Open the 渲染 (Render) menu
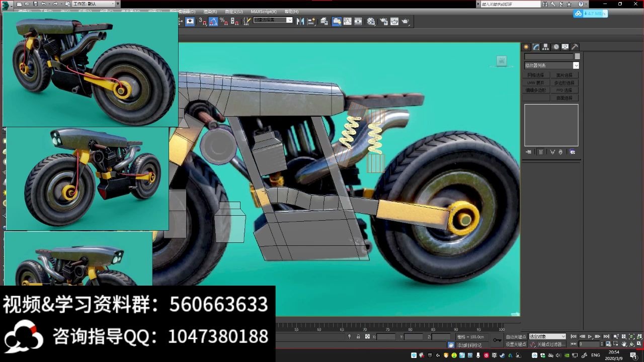This screenshot has width=644, height=362. pos(210,11)
